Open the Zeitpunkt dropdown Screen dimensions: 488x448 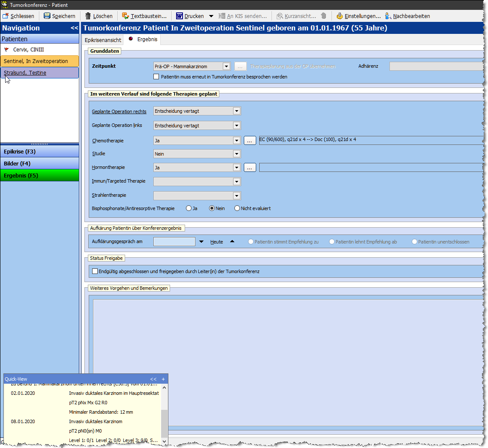[x=226, y=66]
